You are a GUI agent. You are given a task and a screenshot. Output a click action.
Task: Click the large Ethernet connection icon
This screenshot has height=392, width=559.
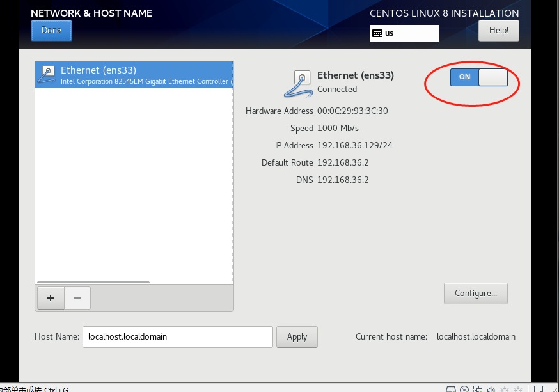299,84
